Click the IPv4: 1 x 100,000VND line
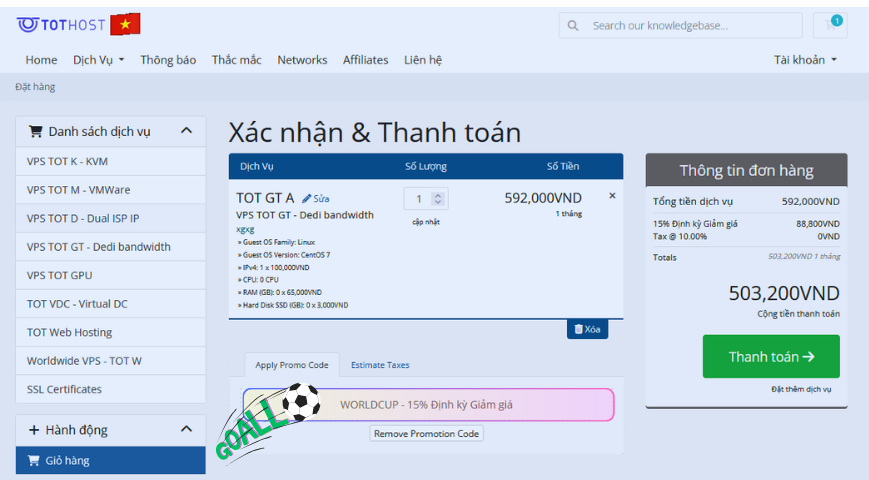The height and width of the screenshot is (480, 869). [x=274, y=268]
